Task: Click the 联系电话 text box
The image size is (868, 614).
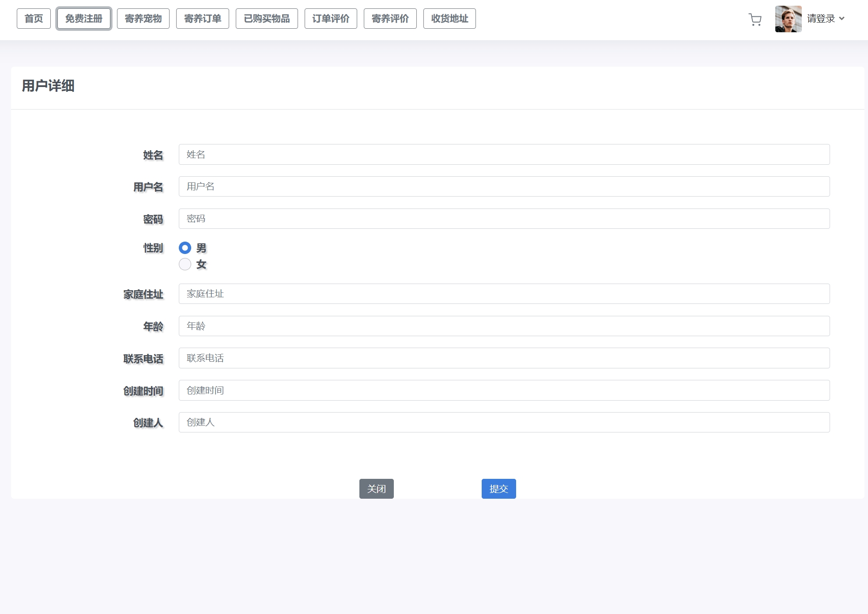Action: click(504, 358)
